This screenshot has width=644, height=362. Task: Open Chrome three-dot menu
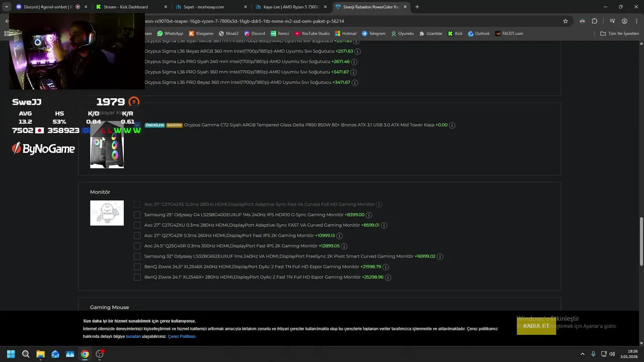click(x=636, y=21)
